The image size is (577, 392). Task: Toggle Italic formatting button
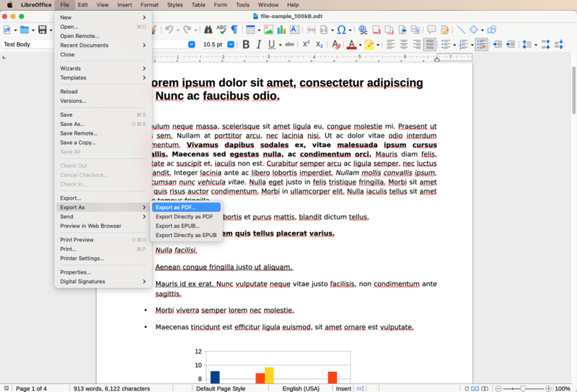click(258, 44)
